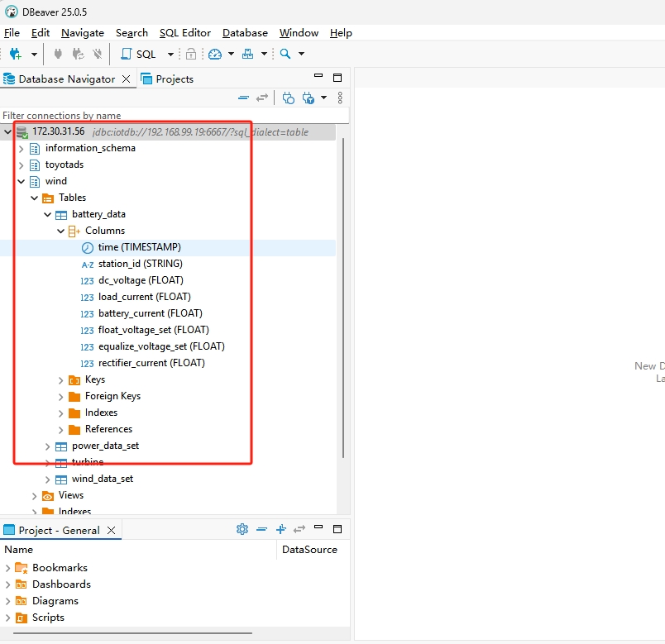Click the dashboard gauge toolbar icon
Image resolution: width=665 pixels, height=644 pixels.
click(215, 54)
